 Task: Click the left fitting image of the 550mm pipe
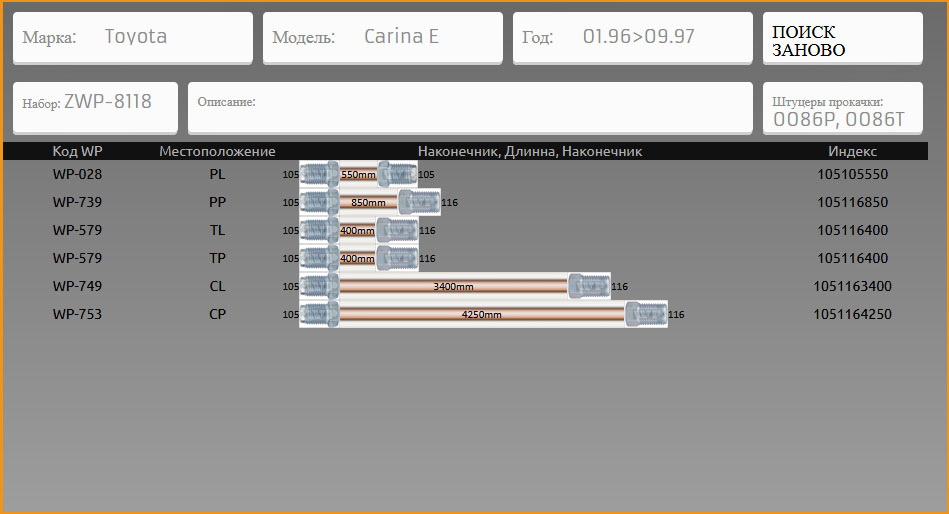[319, 174]
